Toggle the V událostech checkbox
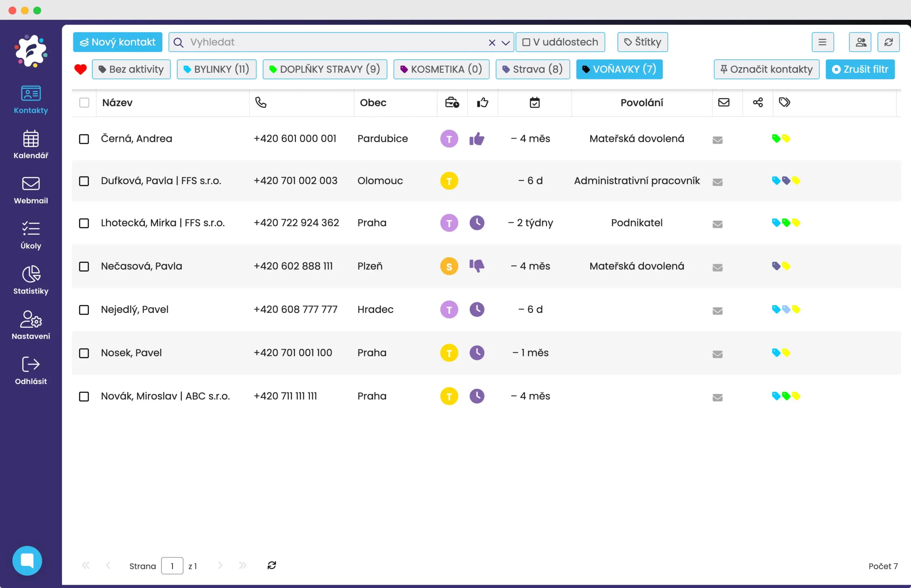The image size is (911, 588). [526, 42]
